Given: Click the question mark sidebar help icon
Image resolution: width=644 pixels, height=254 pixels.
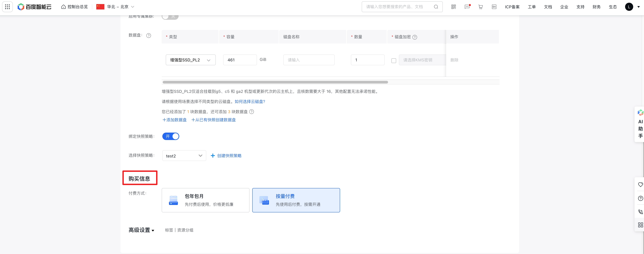Looking at the screenshot, I should [x=640, y=198].
